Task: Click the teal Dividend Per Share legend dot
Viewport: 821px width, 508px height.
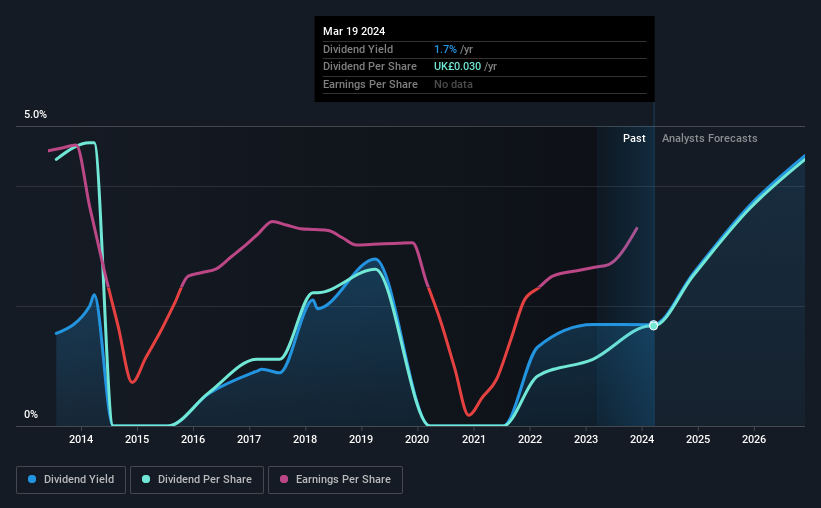Action: [x=146, y=479]
